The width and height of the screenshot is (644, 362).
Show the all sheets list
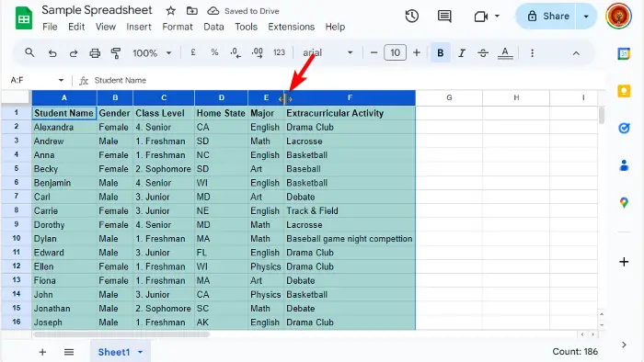69,352
